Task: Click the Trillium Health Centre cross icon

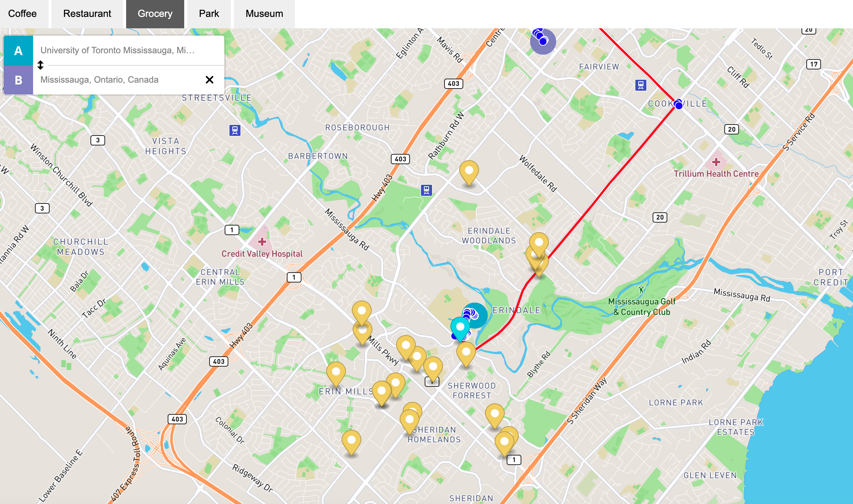Action: 716,162
